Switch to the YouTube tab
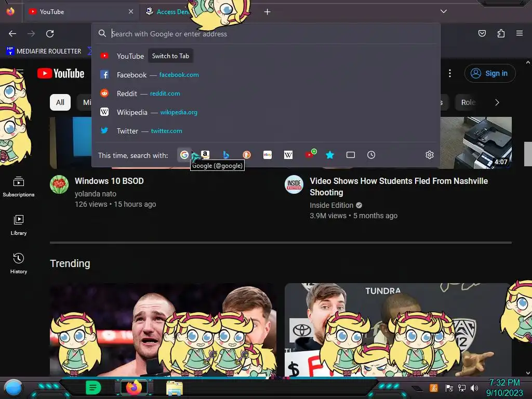Image resolution: width=532 pixels, height=399 pixels. point(82,11)
